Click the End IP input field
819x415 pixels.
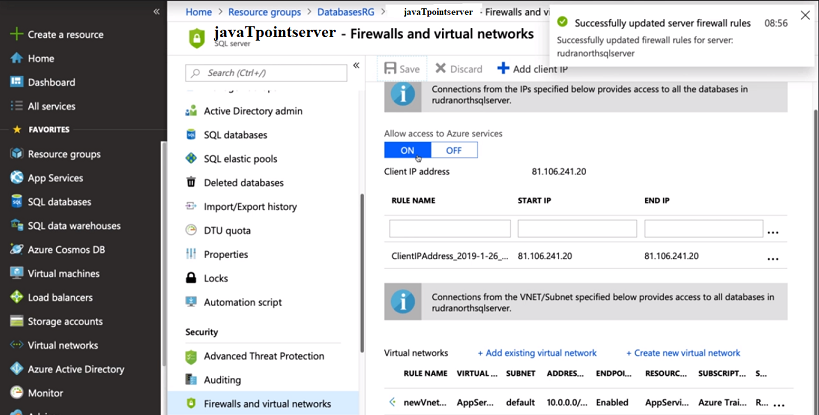[704, 229]
